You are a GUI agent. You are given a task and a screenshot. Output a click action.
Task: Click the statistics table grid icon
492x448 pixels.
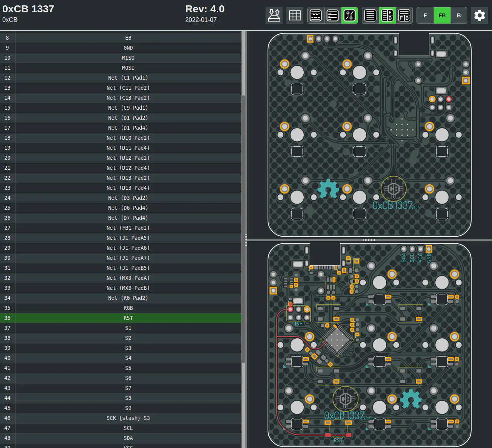click(x=295, y=15)
